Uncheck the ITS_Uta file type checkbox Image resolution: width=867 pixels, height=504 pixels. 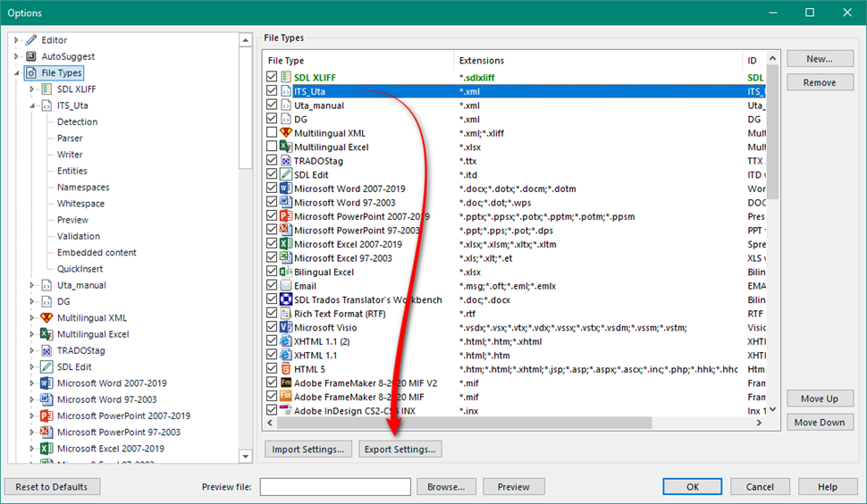pyautogui.click(x=272, y=90)
